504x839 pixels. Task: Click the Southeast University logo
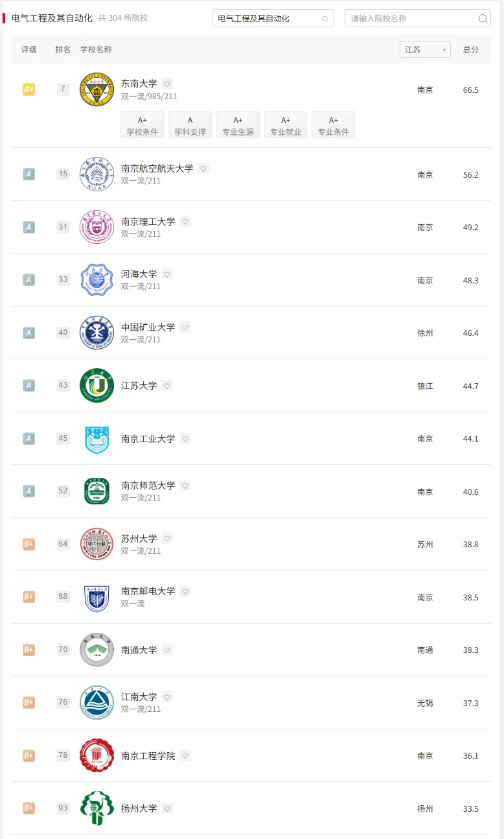click(97, 89)
